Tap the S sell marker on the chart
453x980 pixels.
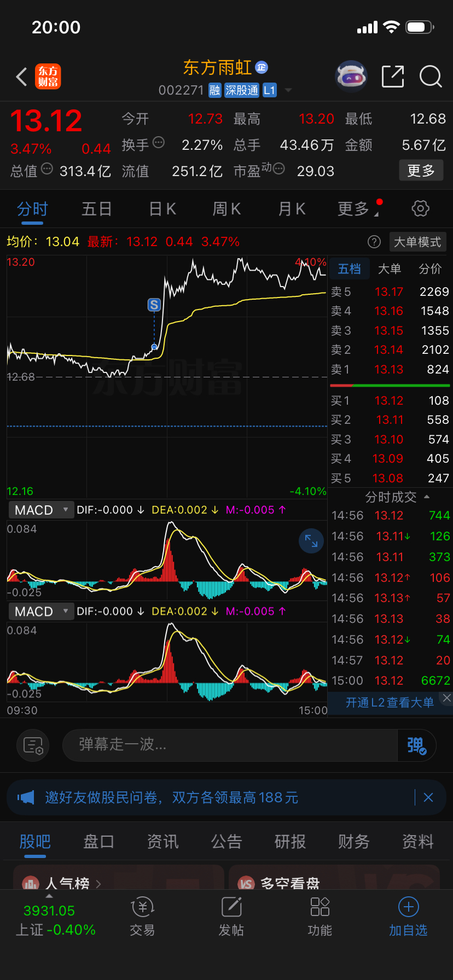(x=154, y=305)
